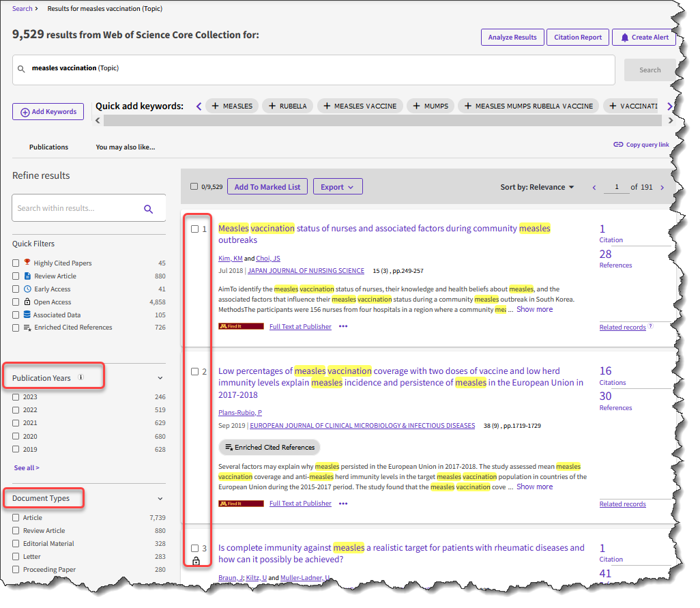
Task: Click the quick keywords horizontal scrollbar
Action: point(383,121)
